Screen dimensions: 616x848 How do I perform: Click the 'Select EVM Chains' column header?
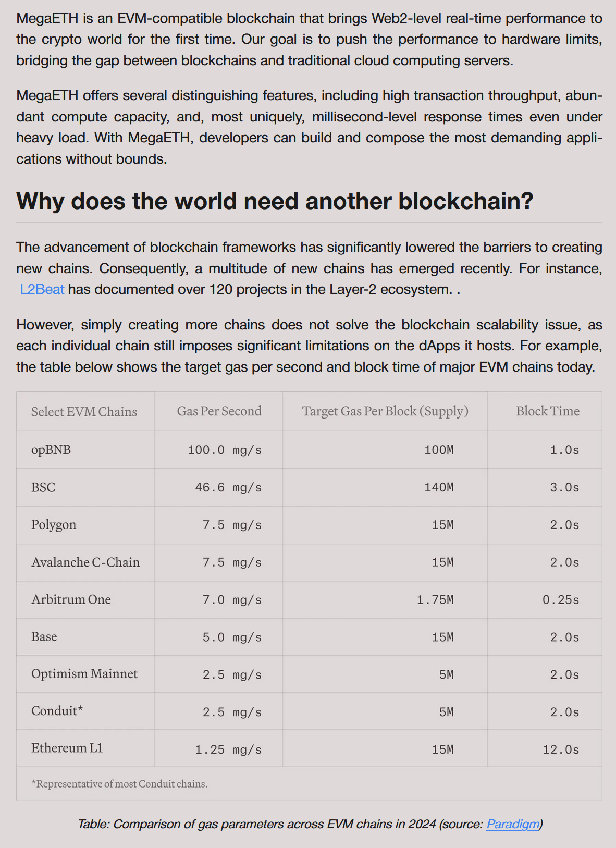tap(84, 412)
